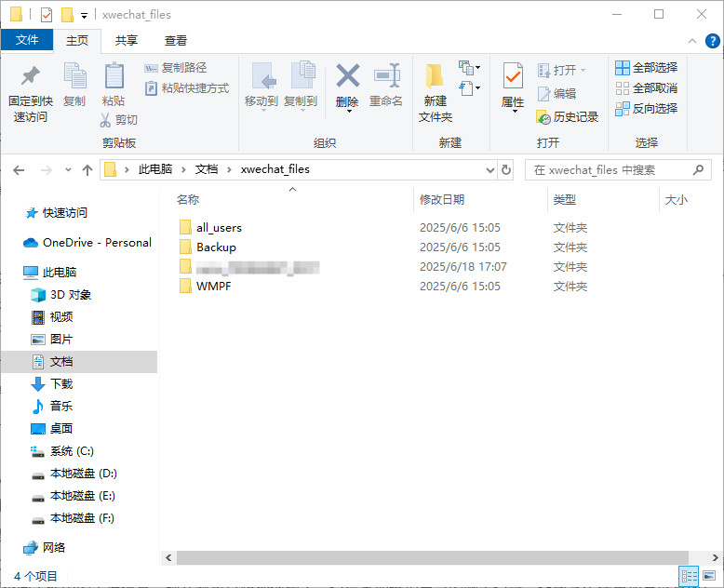The image size is (724, 588).
Task: Click Select none in the ribbon
Action: pos(647,88)
